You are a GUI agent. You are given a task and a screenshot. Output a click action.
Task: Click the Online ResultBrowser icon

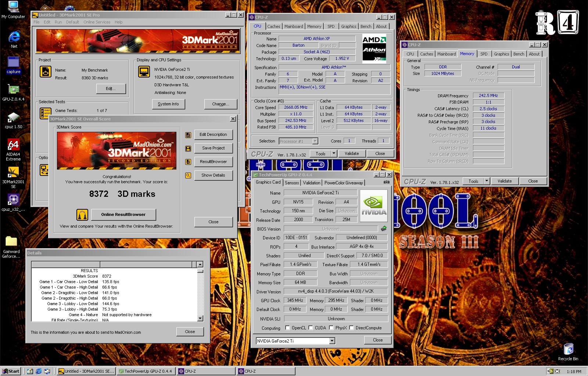click(82, 214)
